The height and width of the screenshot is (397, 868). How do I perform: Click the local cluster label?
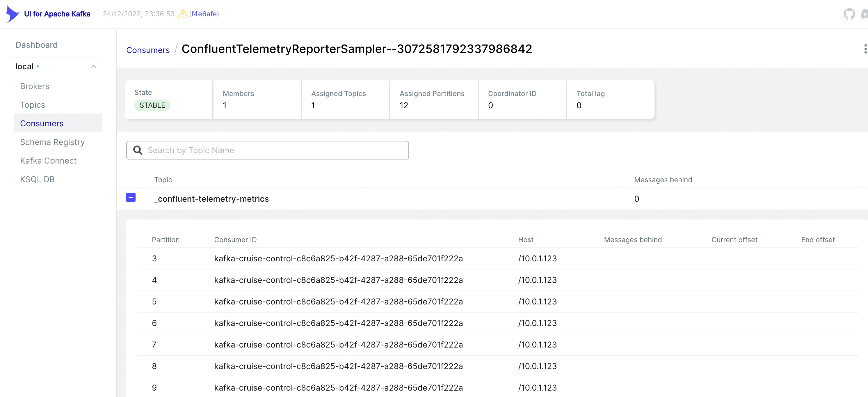click(x=24, y=66)
